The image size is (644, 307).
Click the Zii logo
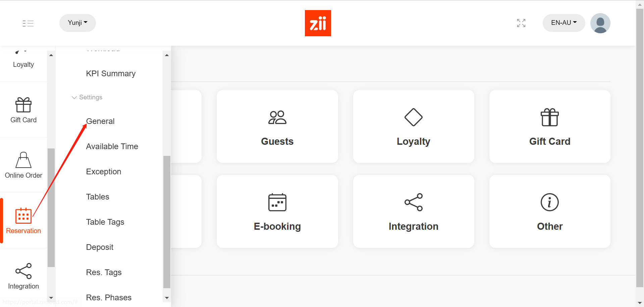coord(318,23)
